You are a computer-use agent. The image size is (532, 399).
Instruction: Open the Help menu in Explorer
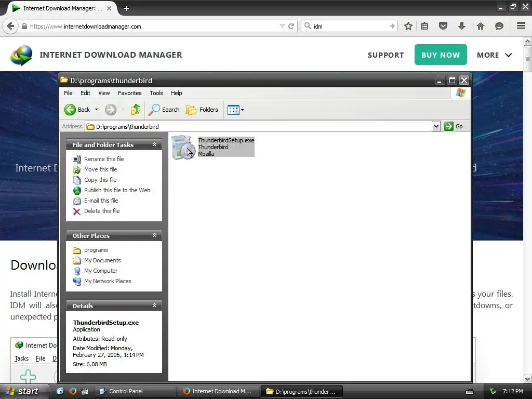176,93
